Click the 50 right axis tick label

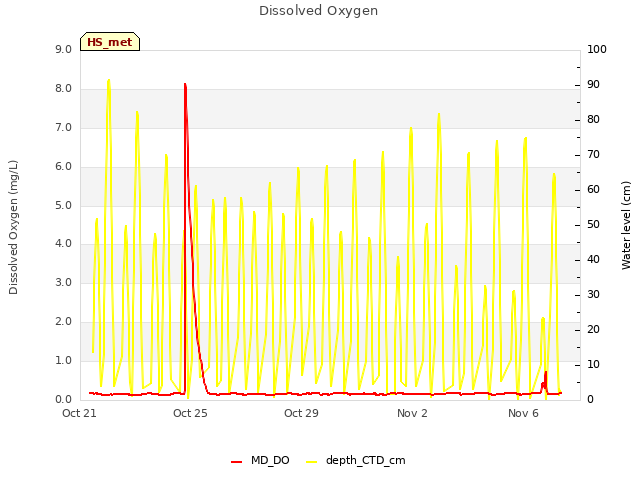[x=593, y=224]
